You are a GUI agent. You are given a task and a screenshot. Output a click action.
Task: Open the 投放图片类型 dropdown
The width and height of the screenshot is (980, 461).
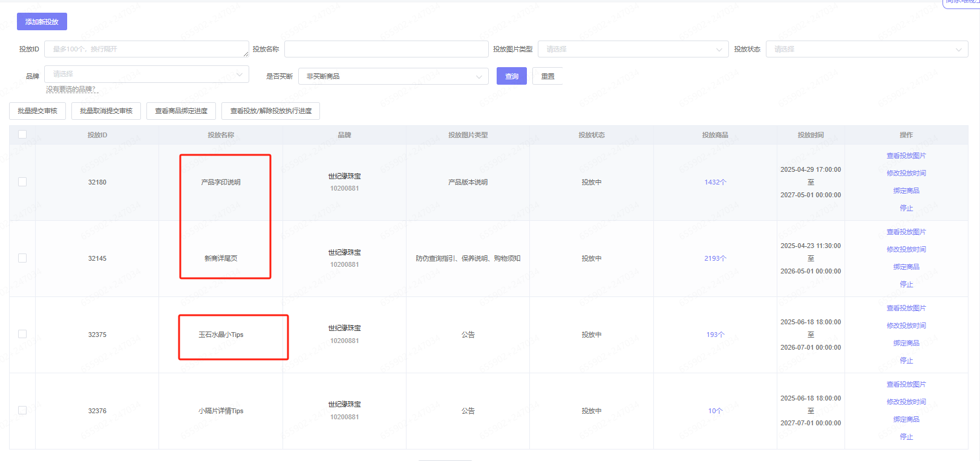click(x=633, y=49)
